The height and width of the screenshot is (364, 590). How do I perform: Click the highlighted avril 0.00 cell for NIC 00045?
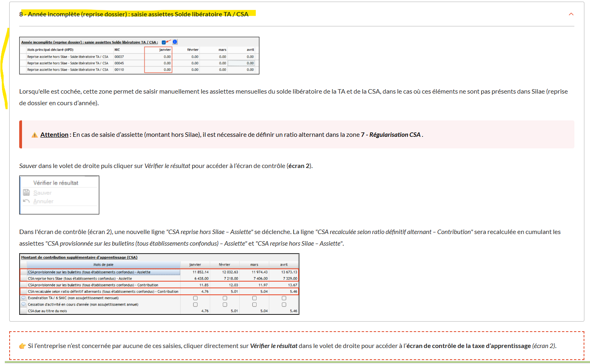pyautogui.click(x=241, y=63)
